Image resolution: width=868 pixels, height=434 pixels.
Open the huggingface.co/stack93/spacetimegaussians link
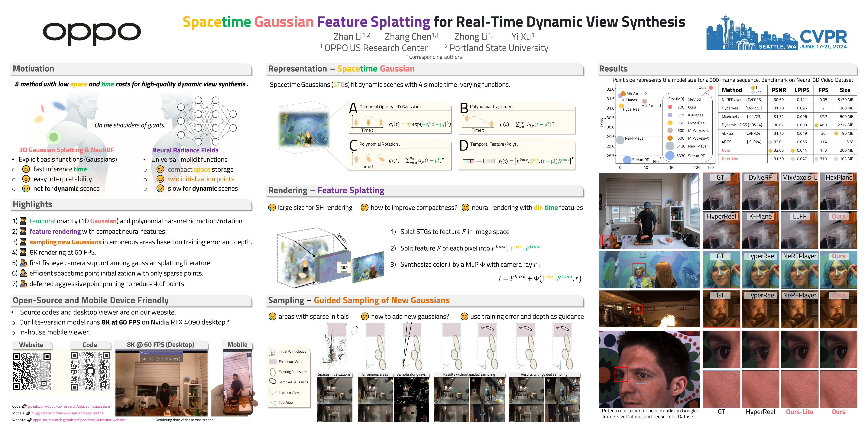pyautogui.click(x=67, y=413)
